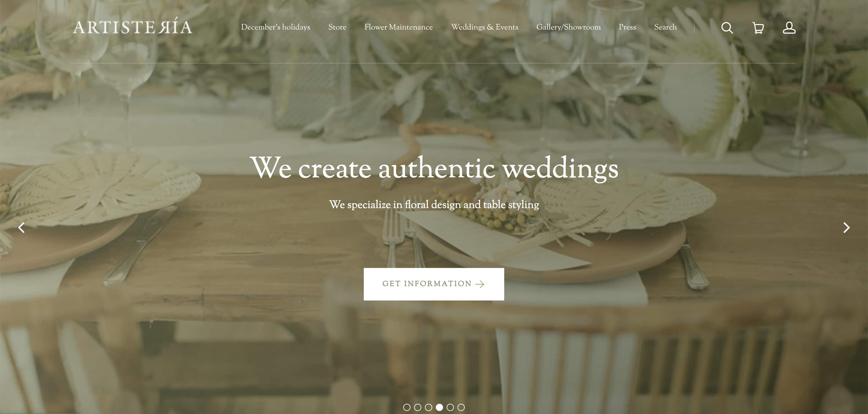Screen dimensions: 868x414
Task: Select the third carousel dot
Action: 428,407
